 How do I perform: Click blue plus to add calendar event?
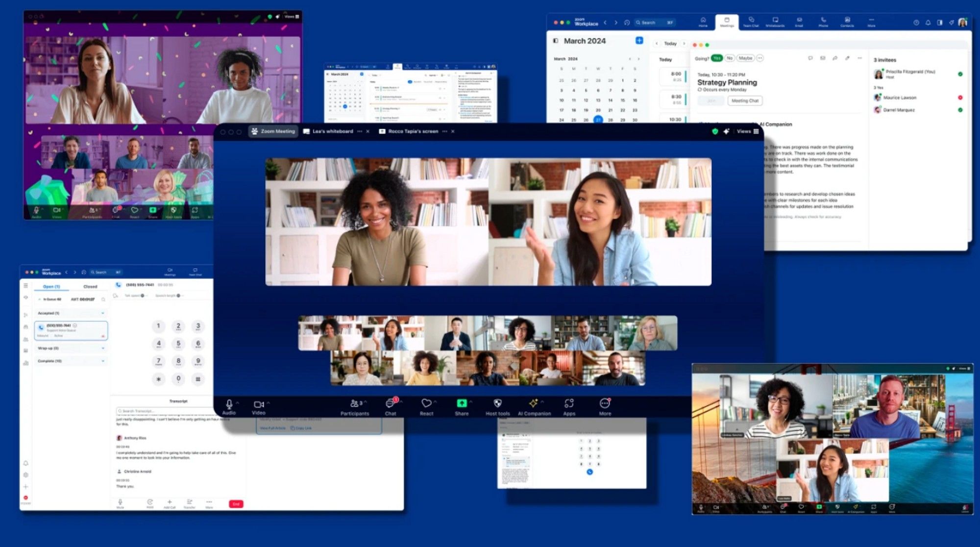(639, 41)
